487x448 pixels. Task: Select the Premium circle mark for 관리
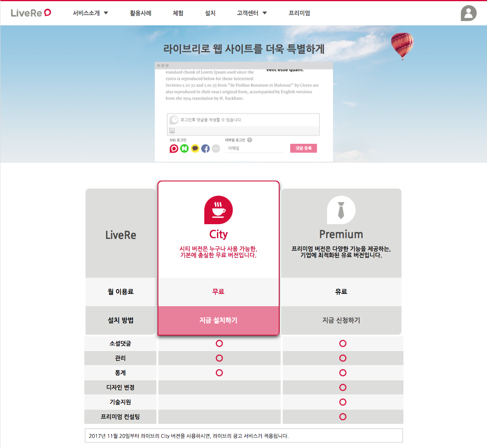click(343, 358)
